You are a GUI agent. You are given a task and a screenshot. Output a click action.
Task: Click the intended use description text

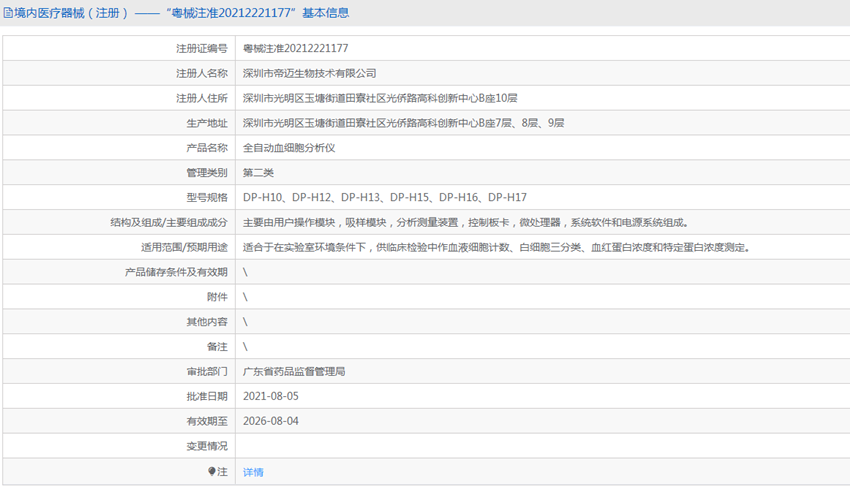[x=496, y=248]
